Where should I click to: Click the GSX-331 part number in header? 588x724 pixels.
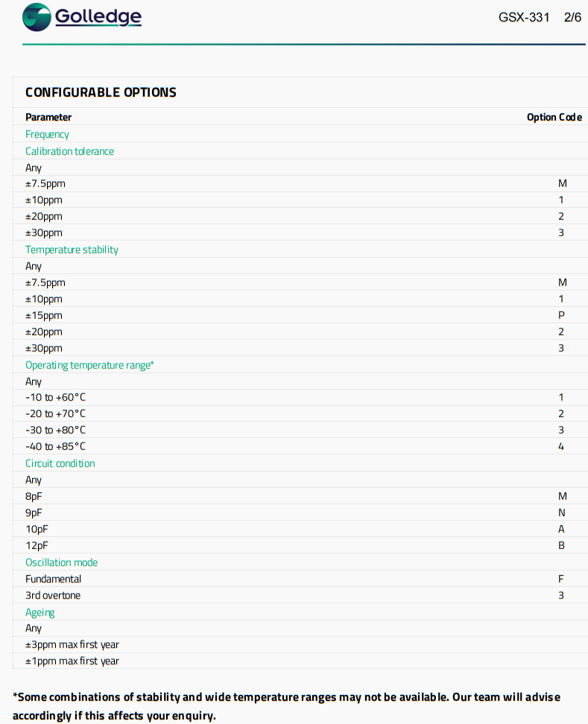[x=524, y=17]
